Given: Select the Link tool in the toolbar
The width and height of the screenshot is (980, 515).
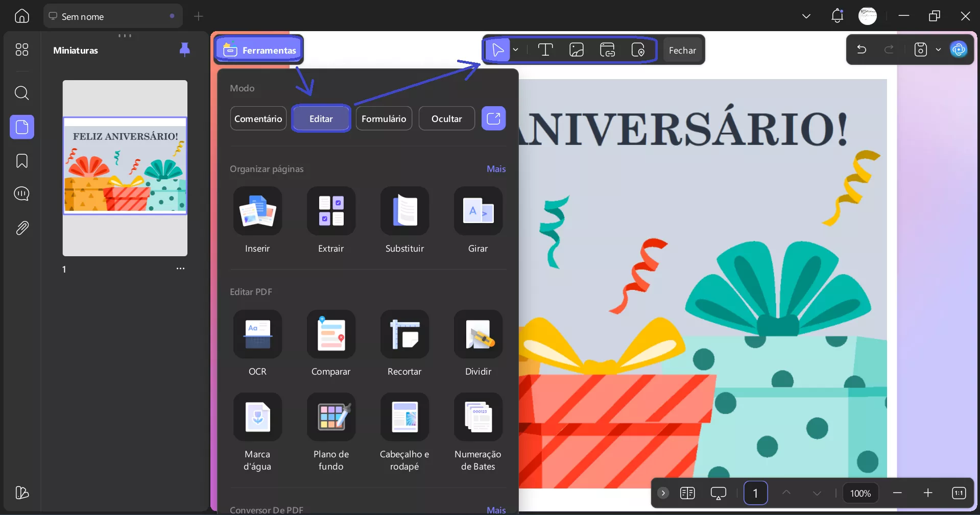Looking at the screenshot, I should click(607, 50).
